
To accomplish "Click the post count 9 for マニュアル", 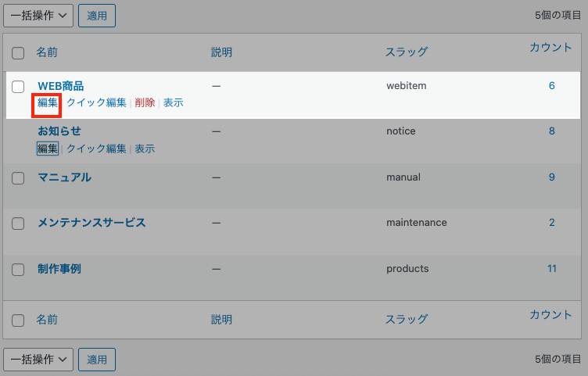I will point(551,177).
